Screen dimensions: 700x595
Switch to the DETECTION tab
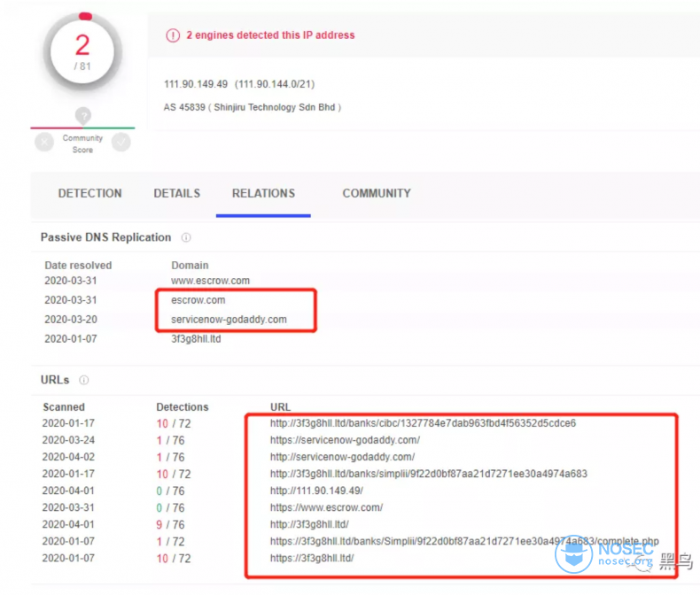89,193
